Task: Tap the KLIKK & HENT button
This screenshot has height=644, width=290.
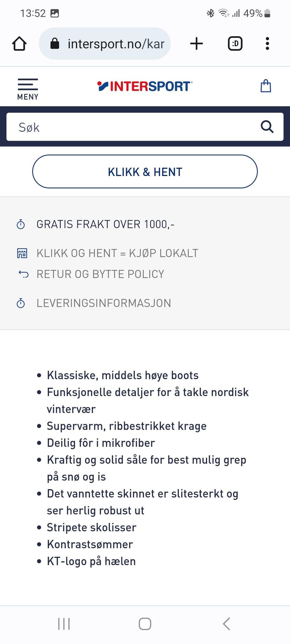Action: [x=145, y=171]
